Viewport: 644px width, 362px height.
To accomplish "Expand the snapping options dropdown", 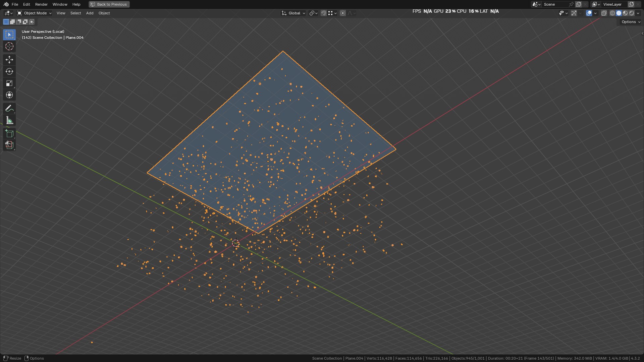I will point(332,13).
